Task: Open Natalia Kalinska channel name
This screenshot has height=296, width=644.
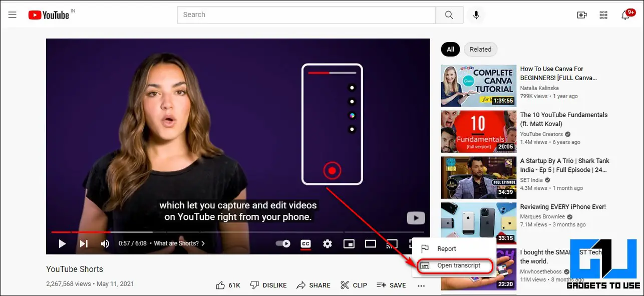Action: pyautogui.click(x=539, y=88)
